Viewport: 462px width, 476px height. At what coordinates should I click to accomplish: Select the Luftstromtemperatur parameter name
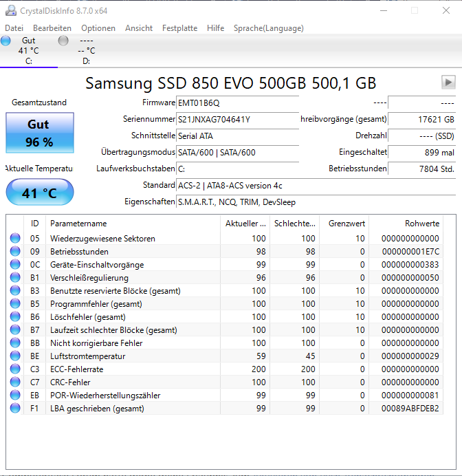click(88, 356)
